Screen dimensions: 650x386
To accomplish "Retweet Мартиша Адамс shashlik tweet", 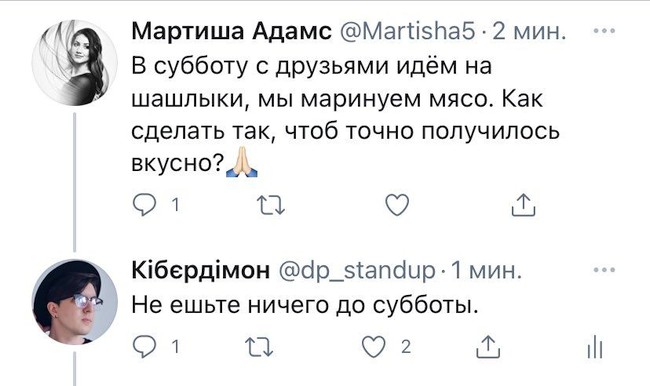I will [271, 205].
